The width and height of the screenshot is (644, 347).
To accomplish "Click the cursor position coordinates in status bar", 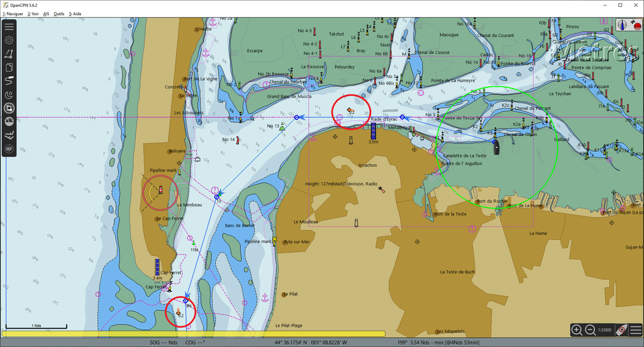I will pyautogui.click(x=311, y=343).
